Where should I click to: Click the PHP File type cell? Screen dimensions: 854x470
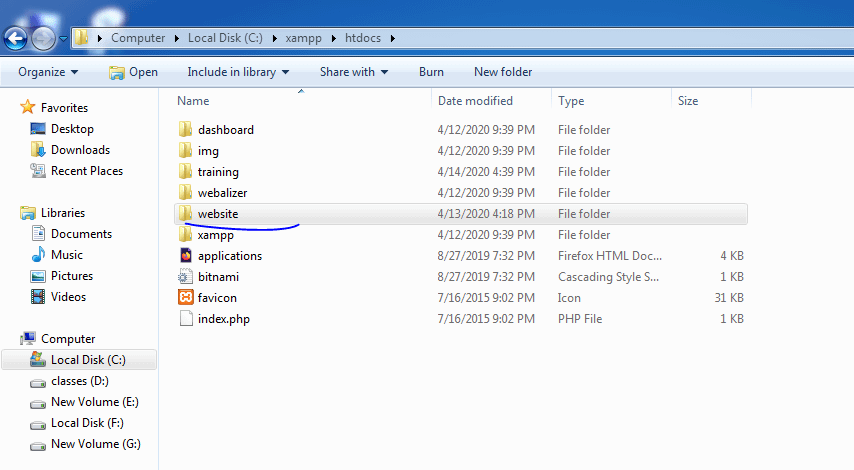point(580,319)
